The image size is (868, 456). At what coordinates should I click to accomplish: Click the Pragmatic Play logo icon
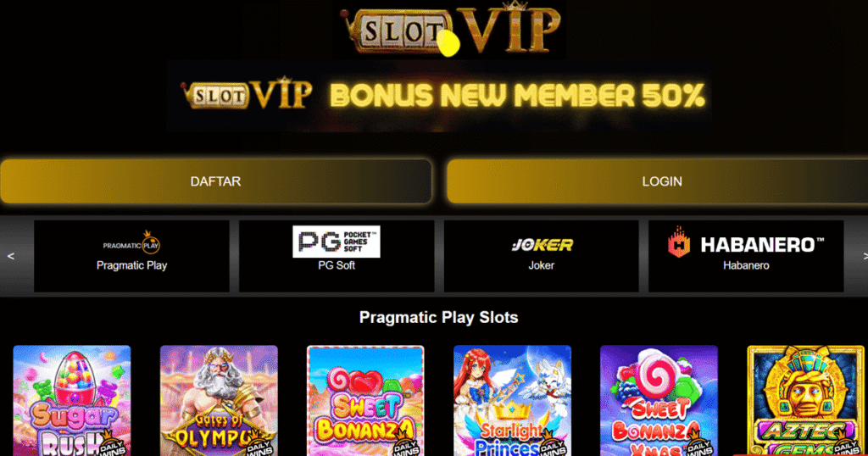click(x=131, y=242)
